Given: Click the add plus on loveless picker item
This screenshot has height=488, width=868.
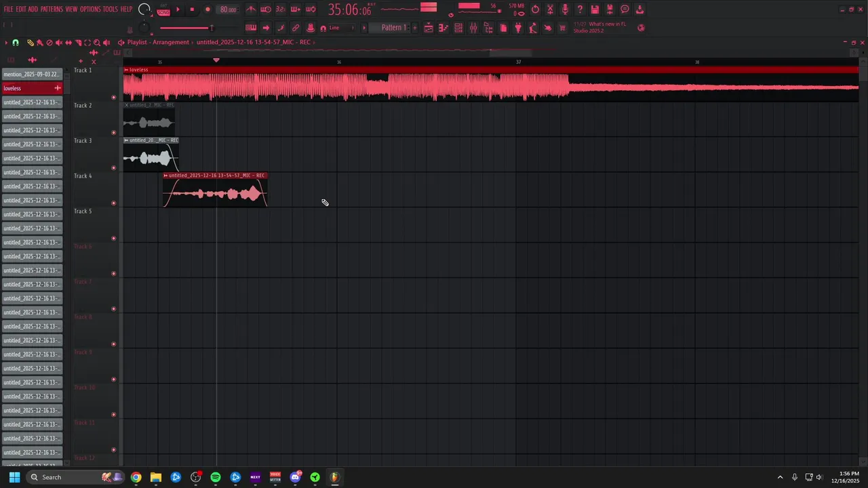Looking at the screenshot, I should [58, 88].
